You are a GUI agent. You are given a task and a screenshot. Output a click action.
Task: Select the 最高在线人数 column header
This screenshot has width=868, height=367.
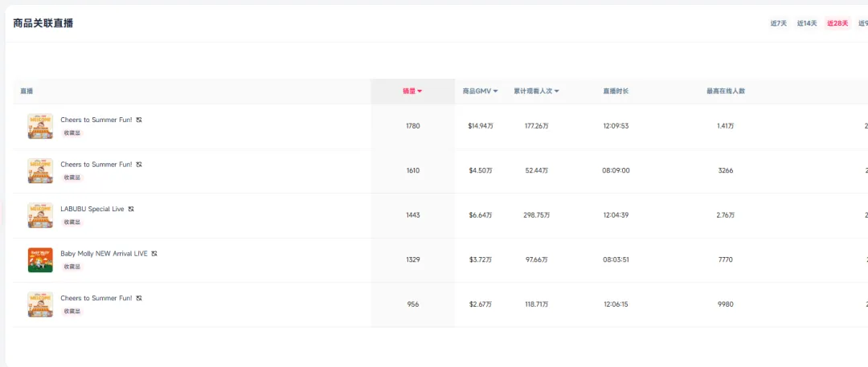tap(725, 92)
